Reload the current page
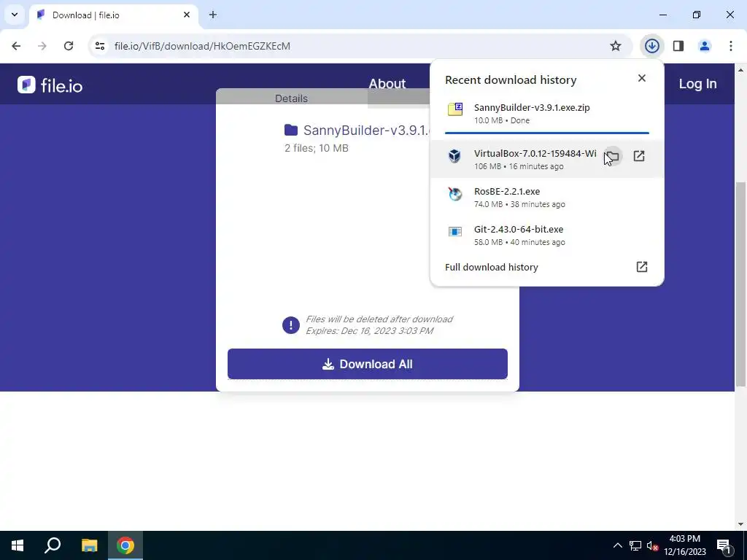Screen dimensions: 747x560 (69, 46)
